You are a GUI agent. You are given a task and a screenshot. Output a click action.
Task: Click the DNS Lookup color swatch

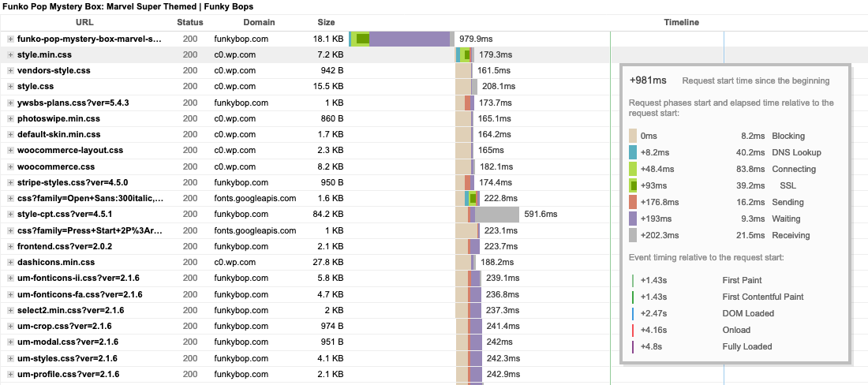[x=633, y=153]
